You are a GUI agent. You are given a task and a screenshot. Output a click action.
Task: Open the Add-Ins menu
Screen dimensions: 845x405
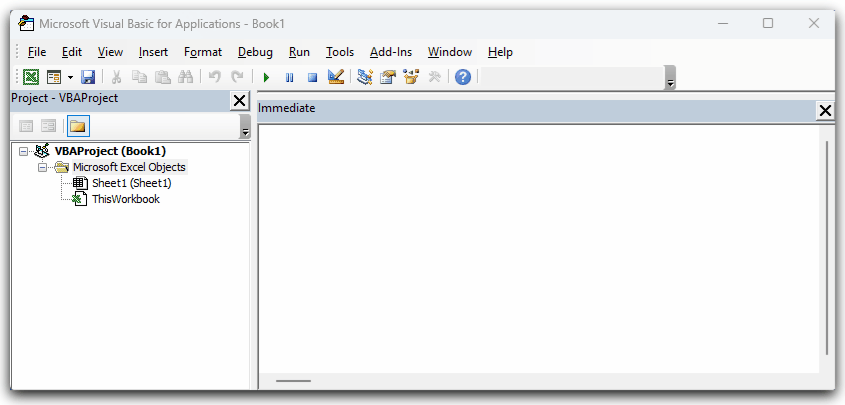(391, 52)
